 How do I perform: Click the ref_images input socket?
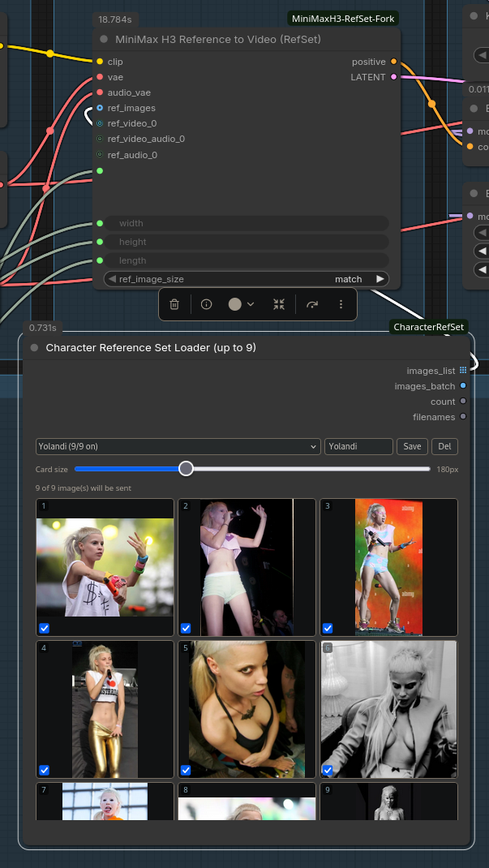click(x=100, y=108)
